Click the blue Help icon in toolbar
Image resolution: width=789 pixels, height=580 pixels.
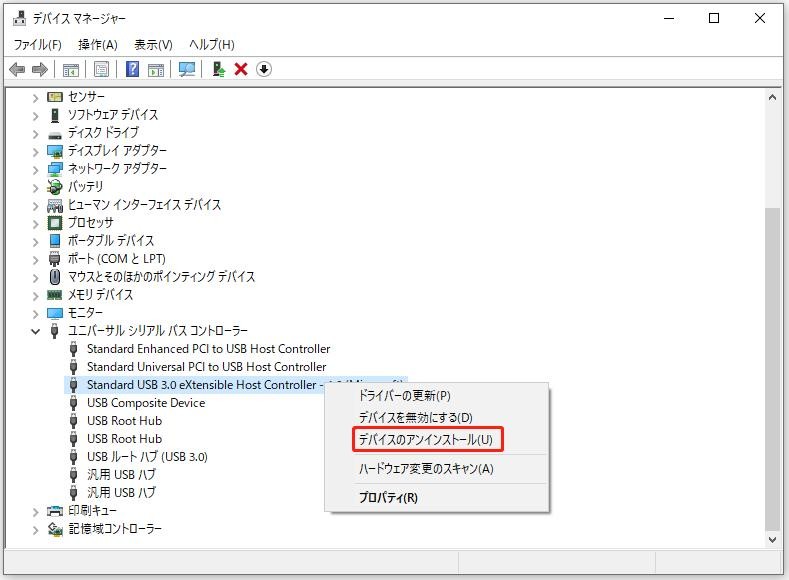point(132,69)
